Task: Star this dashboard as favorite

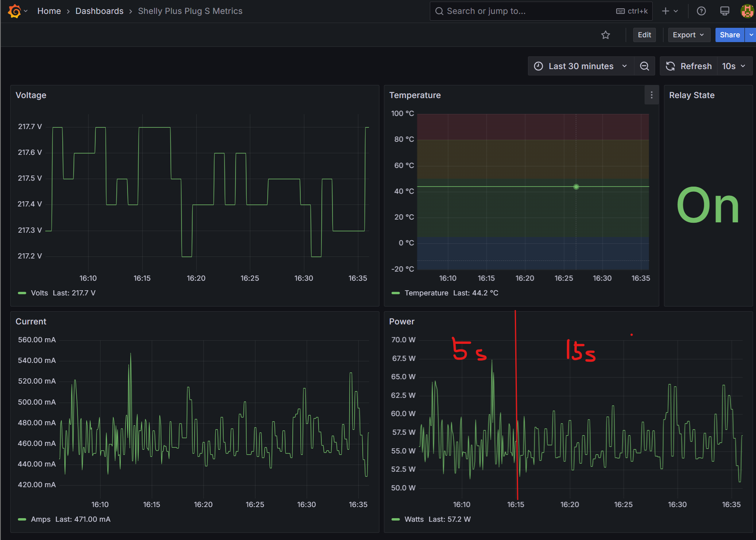Action: 605,35
